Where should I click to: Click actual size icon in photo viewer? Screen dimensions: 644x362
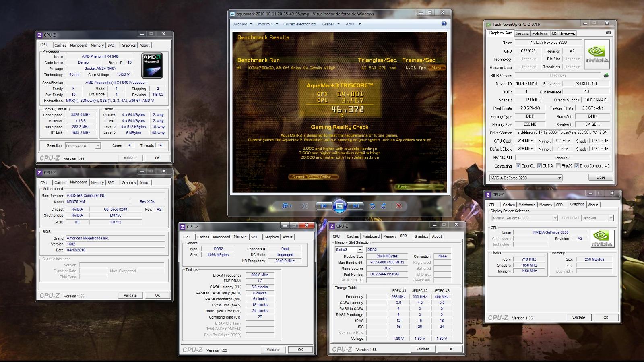305,206
